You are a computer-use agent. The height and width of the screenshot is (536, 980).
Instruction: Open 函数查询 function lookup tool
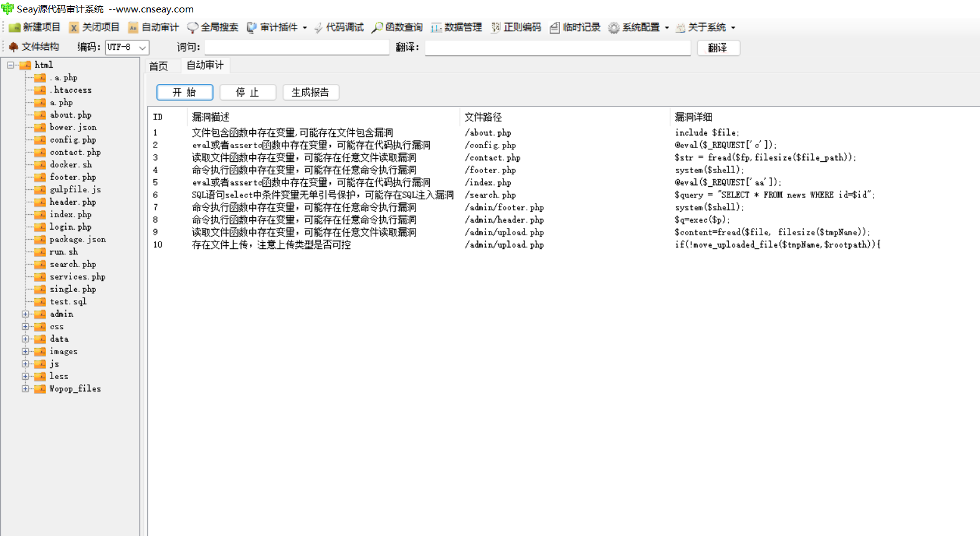point(397,27)
